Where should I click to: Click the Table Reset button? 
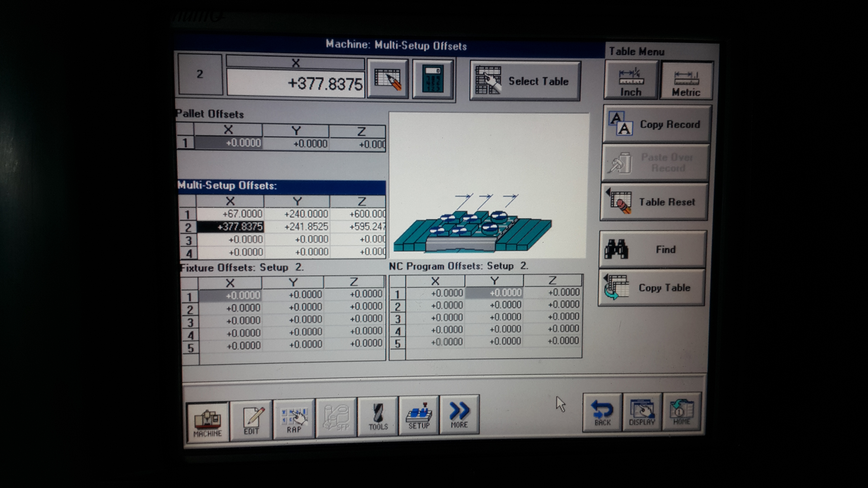[654, 202]
